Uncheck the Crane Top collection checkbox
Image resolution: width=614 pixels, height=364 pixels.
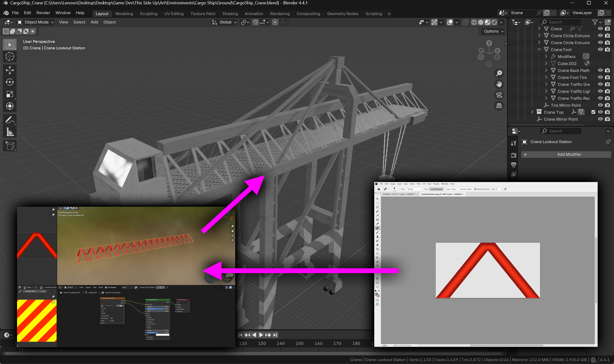click(593, 112)
